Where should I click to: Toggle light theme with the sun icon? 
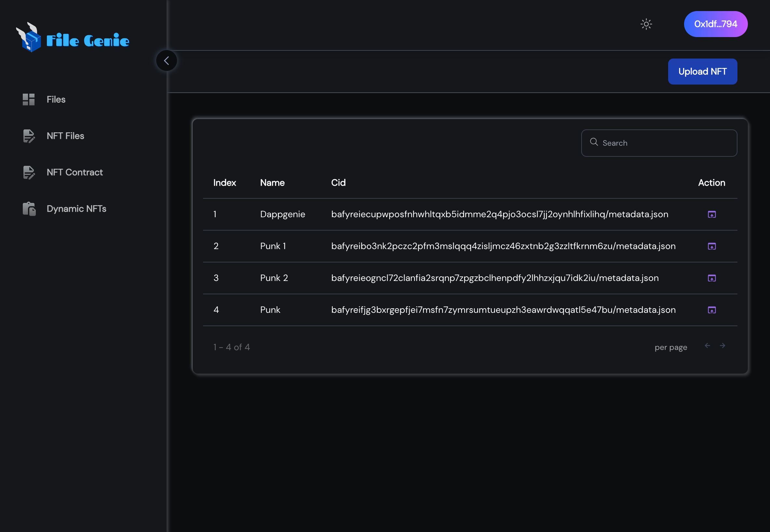pos(646,24)
